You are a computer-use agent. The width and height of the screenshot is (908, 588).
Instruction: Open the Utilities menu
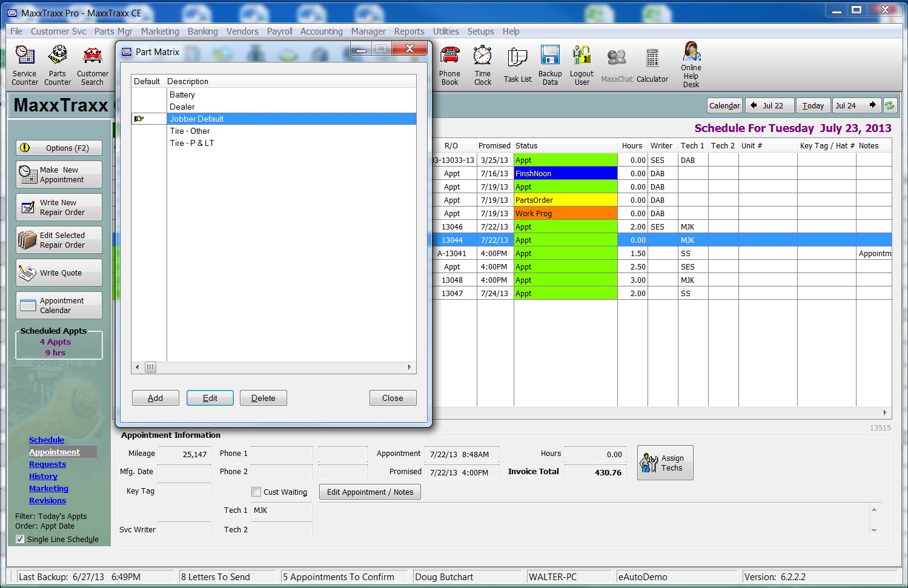tap(446, 31)
